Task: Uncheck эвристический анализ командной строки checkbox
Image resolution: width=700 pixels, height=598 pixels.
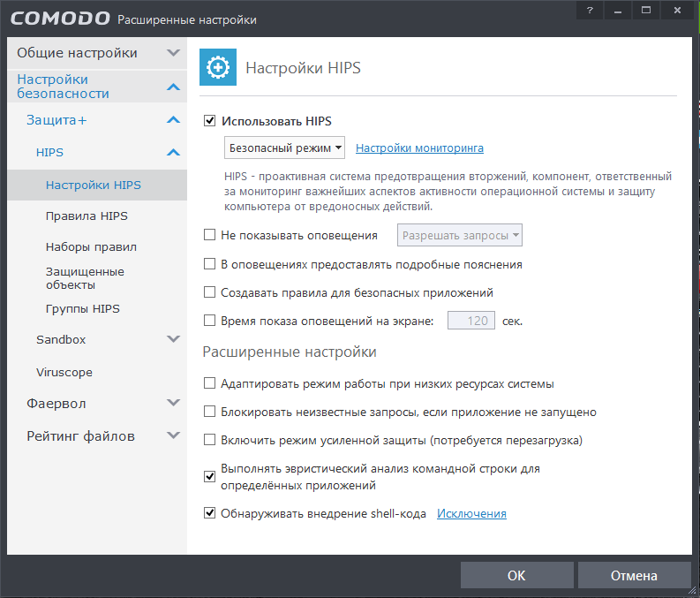Action: click(x=209, y=476)
